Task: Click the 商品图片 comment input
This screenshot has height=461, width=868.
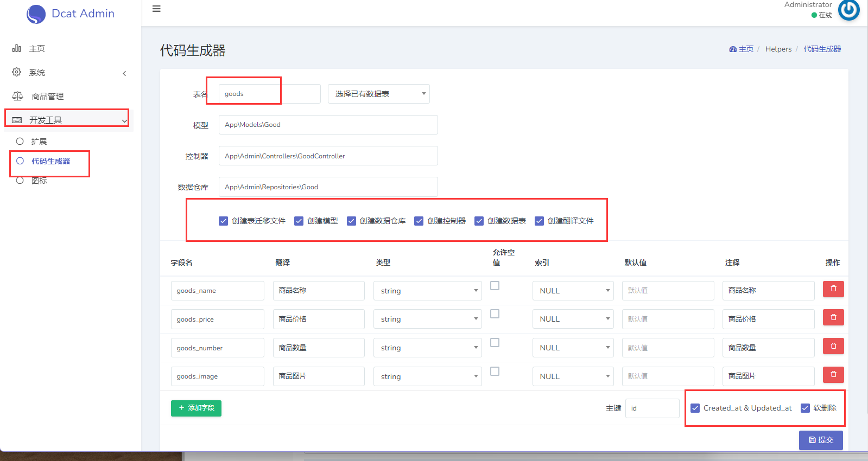Action: 769,376
